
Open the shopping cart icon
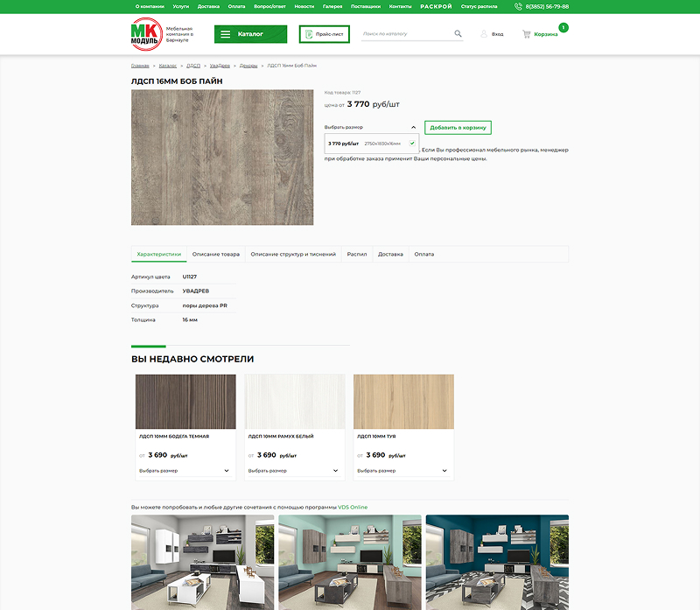click(527, 34)
